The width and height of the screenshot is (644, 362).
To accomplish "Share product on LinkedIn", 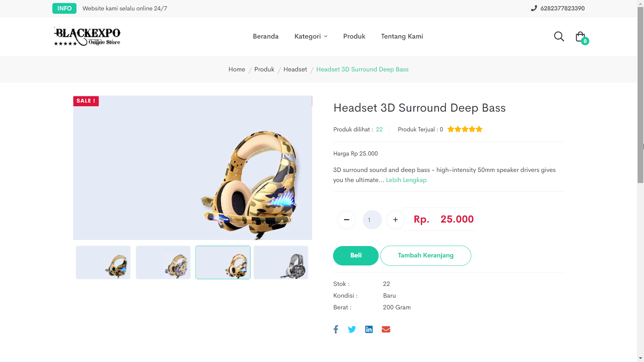I will [369, 329].
